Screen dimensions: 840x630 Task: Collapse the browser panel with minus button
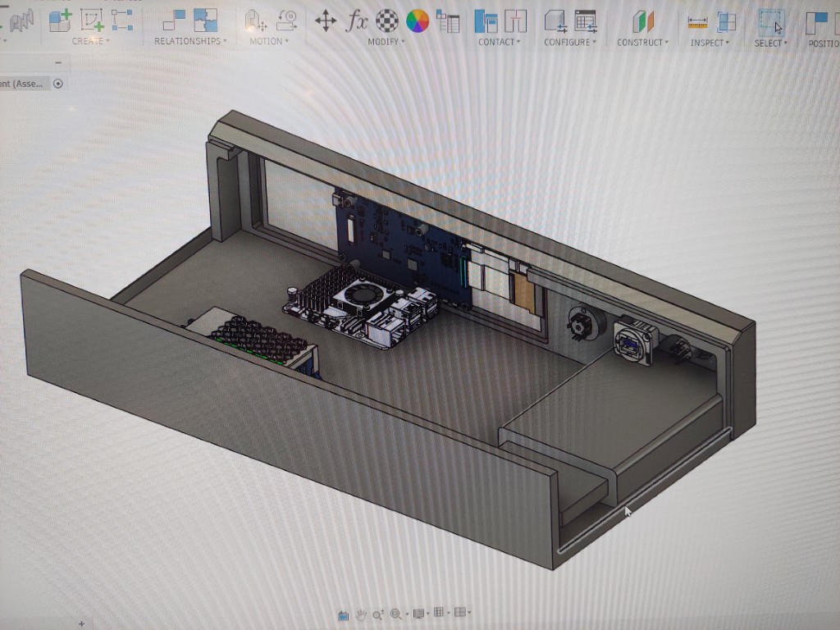[57, 63]
